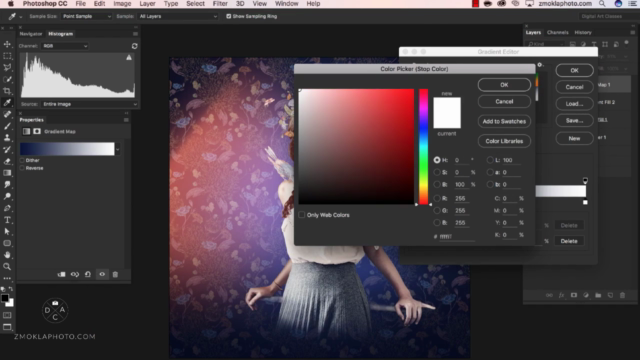Open the Image menu
The height and width of the screenshot is (360, 640).
click(122, 4)
